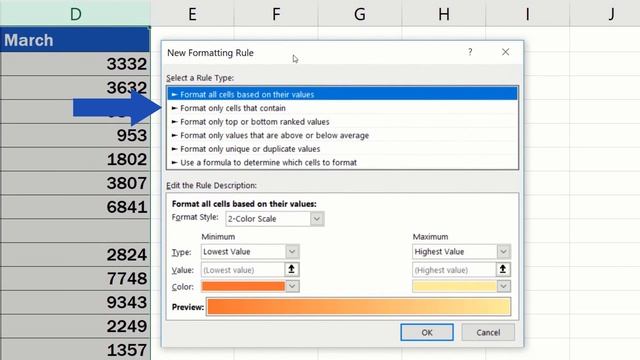Viewport: 640px width, 360px height.
Task: Click the cell containing 1357
Action: pyautogui.click(x=75, y=350)
